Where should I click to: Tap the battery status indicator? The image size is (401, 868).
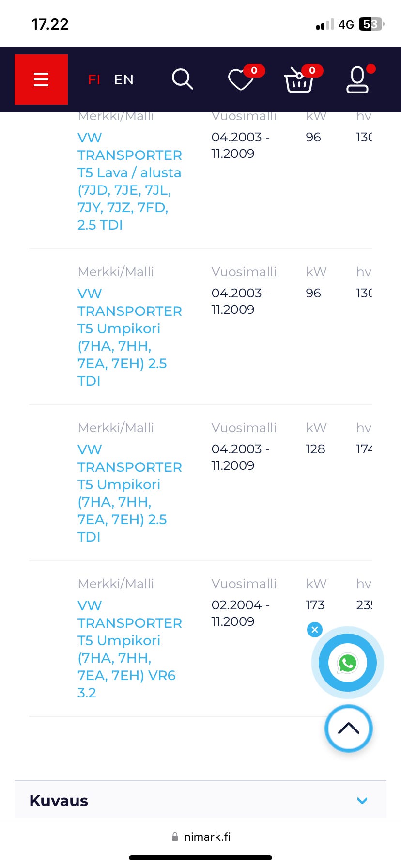coord(371,24)
